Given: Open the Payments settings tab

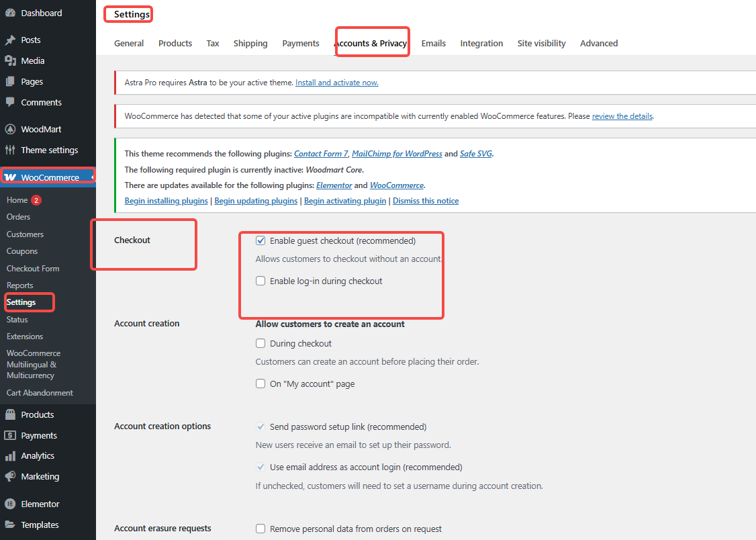Looking at the screenshot, I should [x=301, y=44].
